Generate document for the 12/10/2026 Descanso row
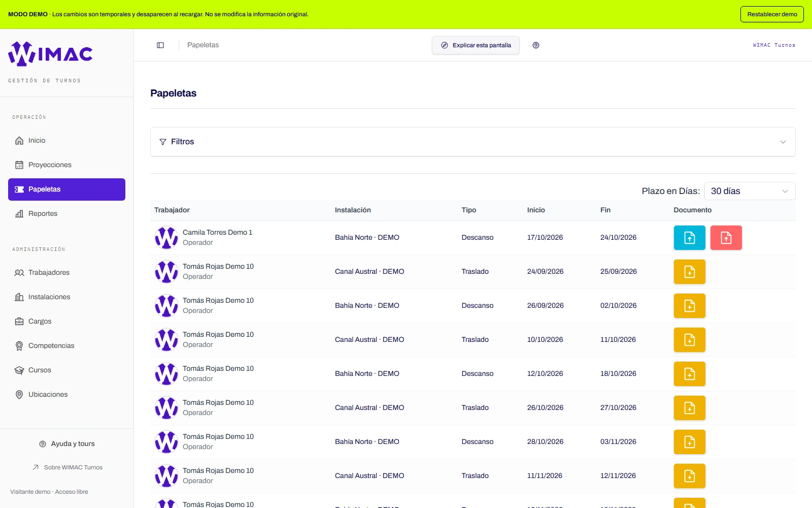Image resolution: width=812 pixels, height=508 pixels. 690,374
